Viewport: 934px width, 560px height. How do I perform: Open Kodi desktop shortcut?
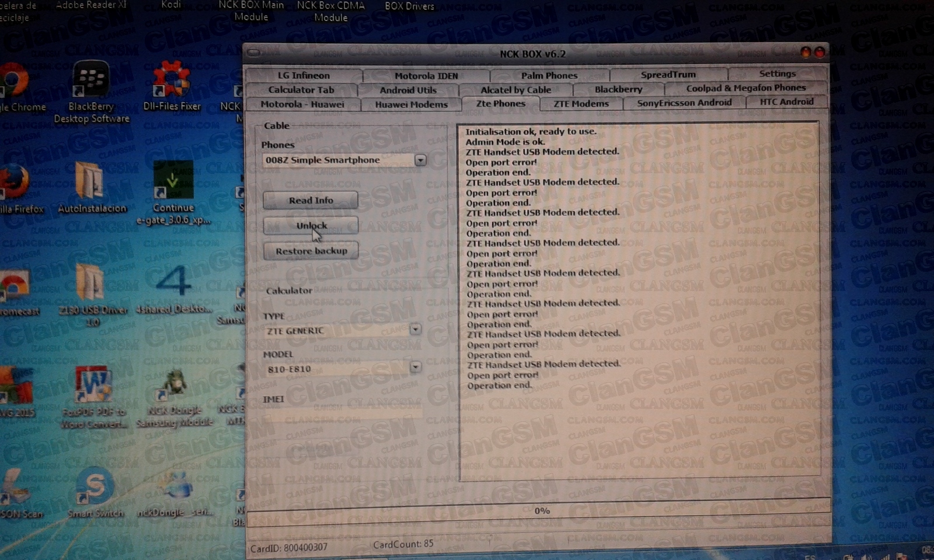[171, 5]
